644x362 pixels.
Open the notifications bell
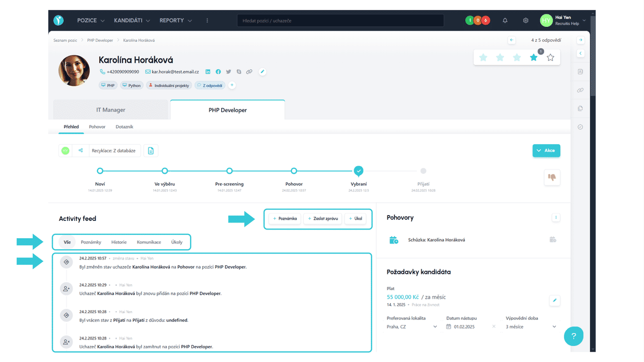pyautogui.click(x=505, y=20)
